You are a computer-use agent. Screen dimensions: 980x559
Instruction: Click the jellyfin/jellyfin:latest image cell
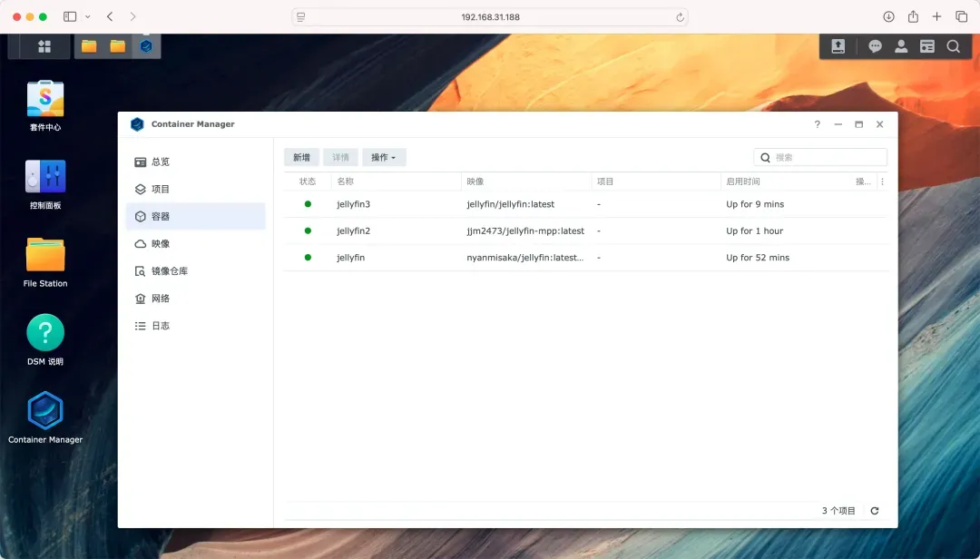510,204
